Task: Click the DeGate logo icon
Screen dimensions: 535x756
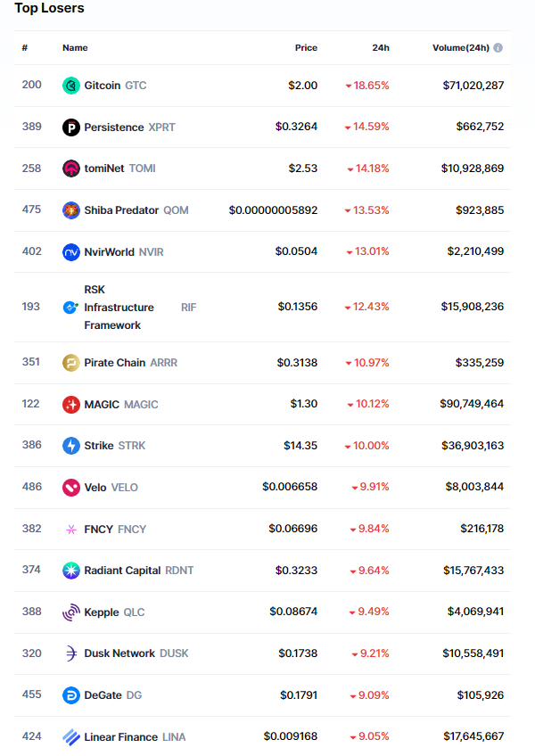Action: 71,695
